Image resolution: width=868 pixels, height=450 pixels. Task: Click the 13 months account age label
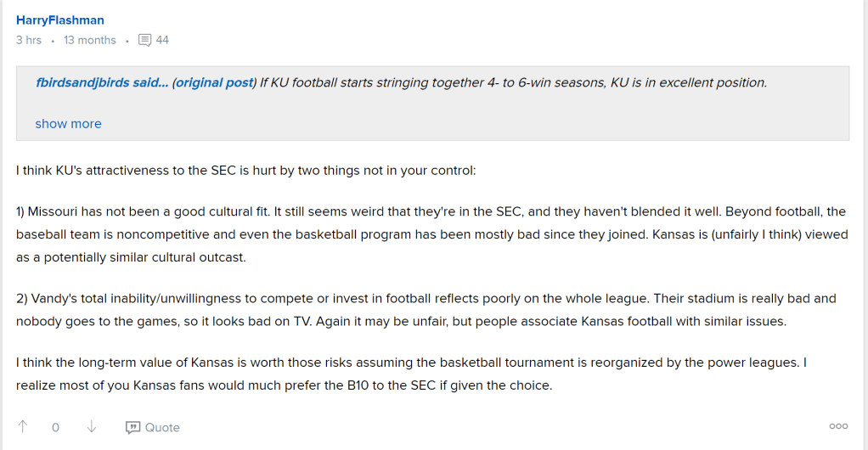tap(89, 40)
